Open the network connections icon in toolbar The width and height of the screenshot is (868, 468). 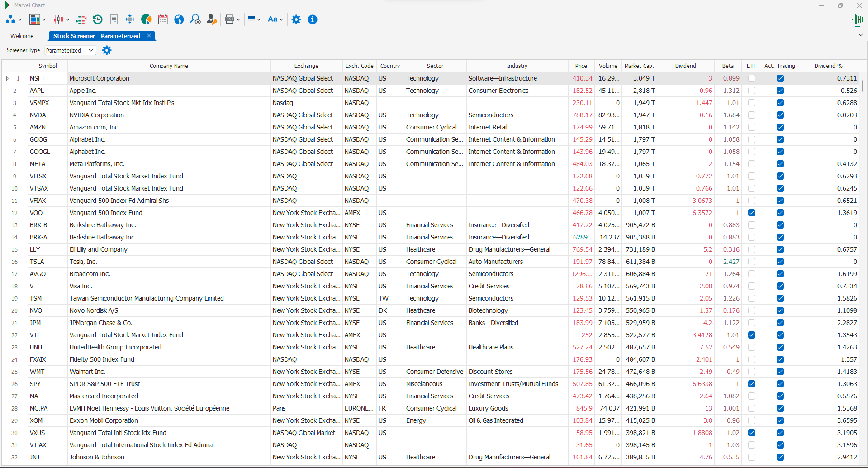click(x=10, y=19)
